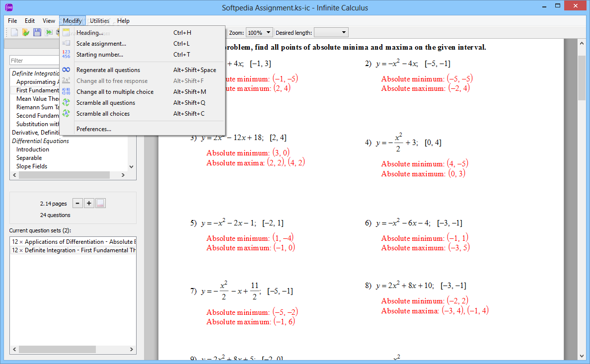590x364 pixels.
Task: Click the infinity Regenerate icon
Action: click(66, 70)
